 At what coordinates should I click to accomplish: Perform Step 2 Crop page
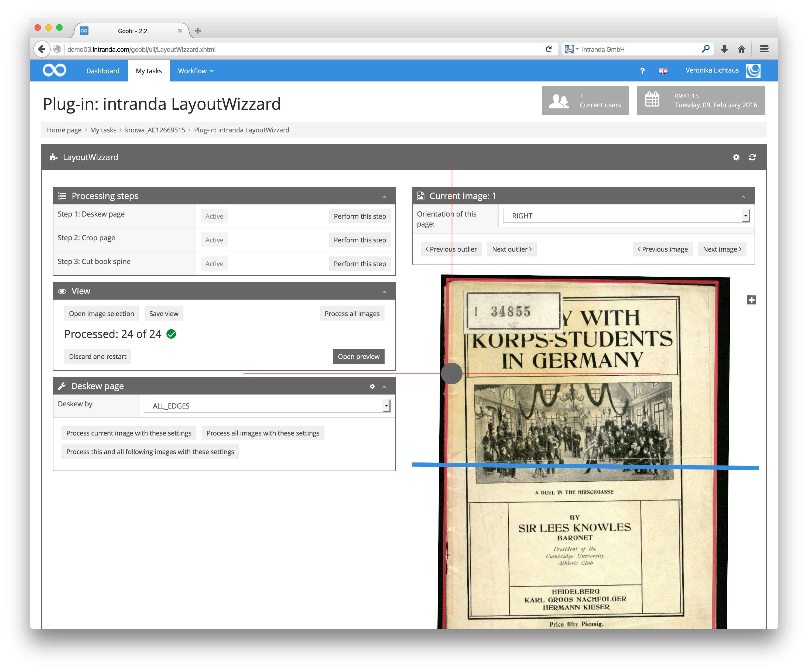coord(360,240)
